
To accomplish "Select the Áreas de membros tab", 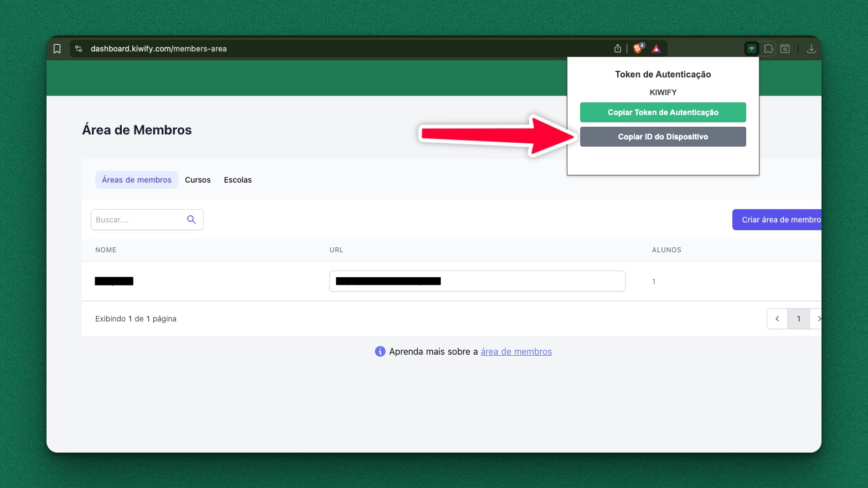I will 137,180.
